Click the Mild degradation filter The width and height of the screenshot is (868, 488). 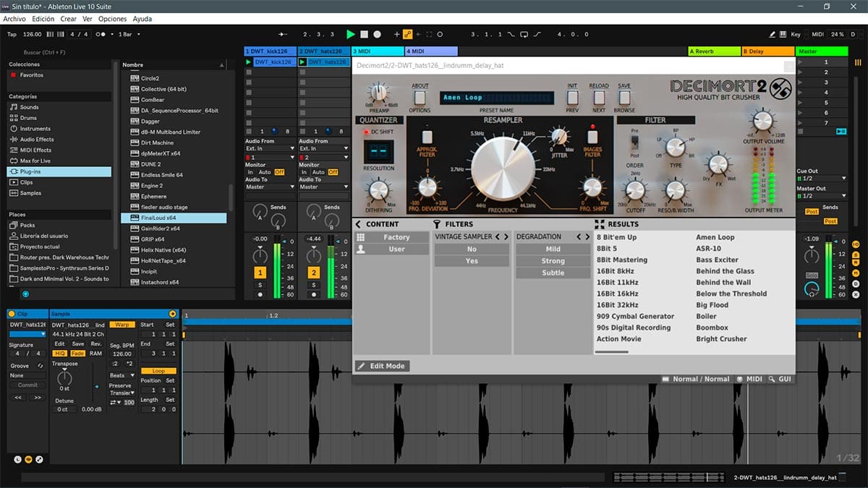click(x=553, y=249)
